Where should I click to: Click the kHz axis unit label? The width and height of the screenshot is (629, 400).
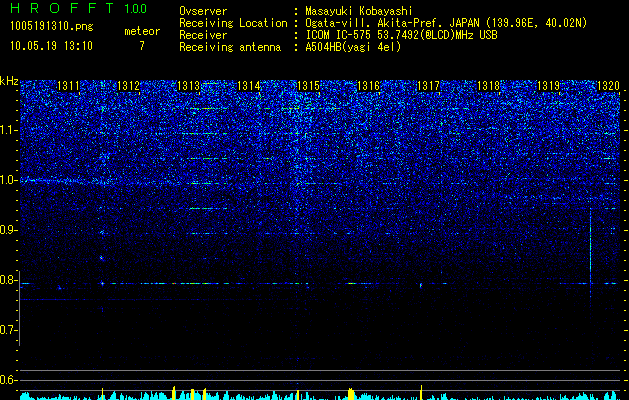9,81
